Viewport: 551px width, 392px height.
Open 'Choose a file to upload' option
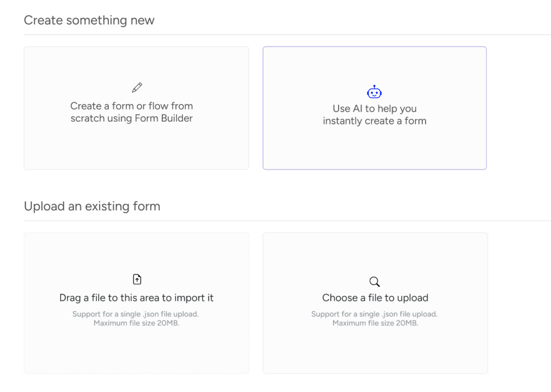click(375, 298)
